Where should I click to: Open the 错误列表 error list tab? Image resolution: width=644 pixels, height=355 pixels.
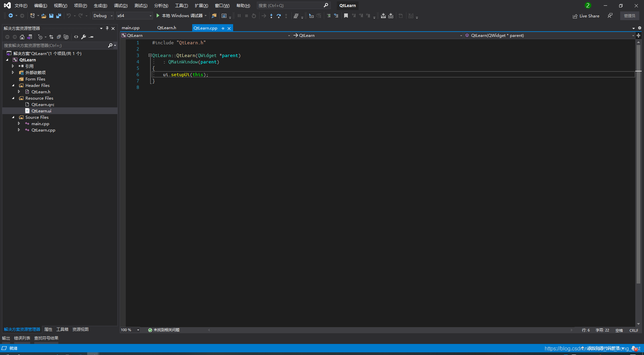[22, 338]
